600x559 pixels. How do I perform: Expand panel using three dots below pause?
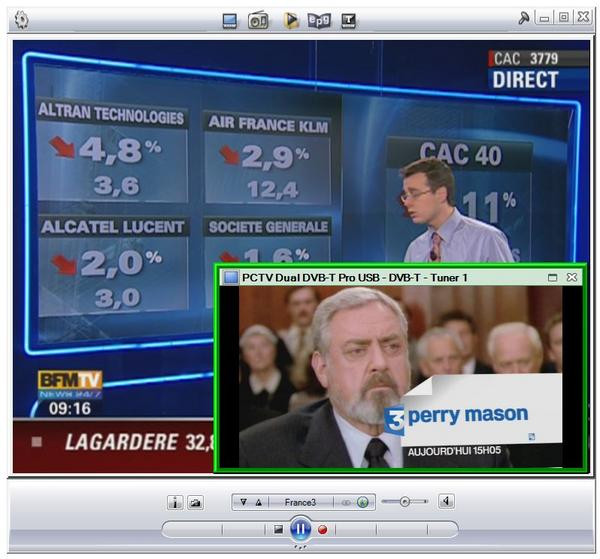(x=300, y=547)
